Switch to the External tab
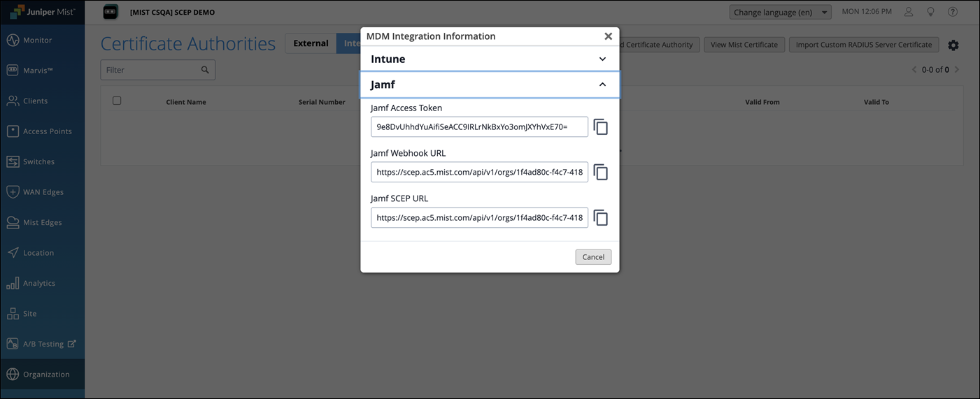Screen dimensions: 980x399 [x=311, y=43]
